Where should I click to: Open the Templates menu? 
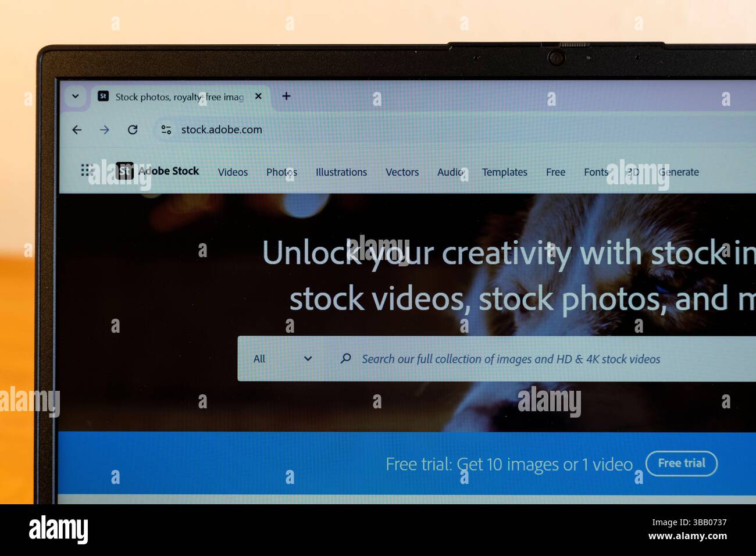click(504, 172)
